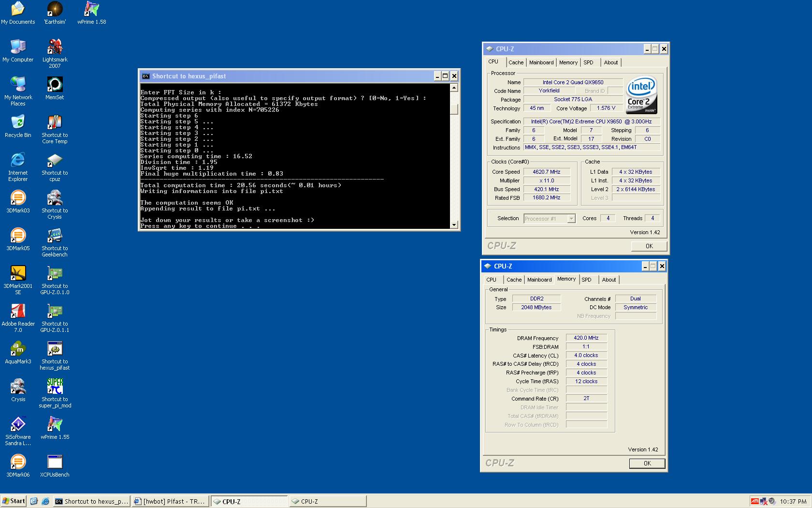Click the ATI system tray icon
Screen dimensions: 812x508
(754, 501)
